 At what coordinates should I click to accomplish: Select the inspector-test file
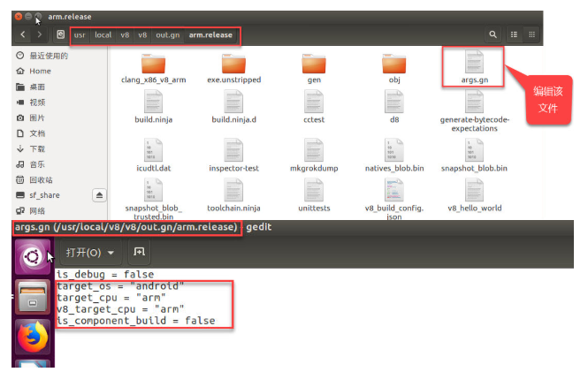pos(233,156)
